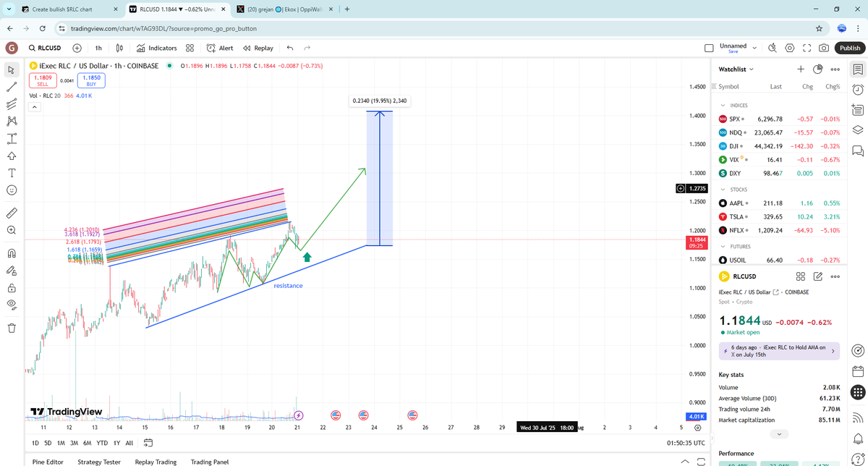The width and height of the screenshot is (868, 466).
Task: Redo the chart action
Action: pyautogui.click(x=307, y=48)
